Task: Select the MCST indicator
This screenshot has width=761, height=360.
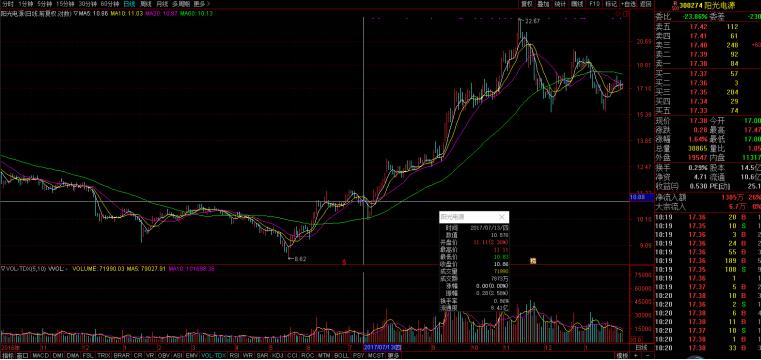Action: [376, 355]
